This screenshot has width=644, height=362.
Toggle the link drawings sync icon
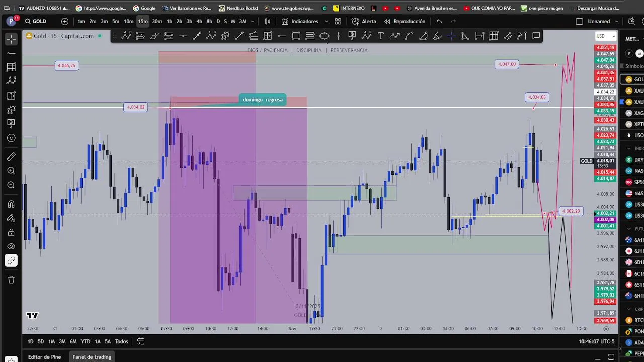point(11,260)
